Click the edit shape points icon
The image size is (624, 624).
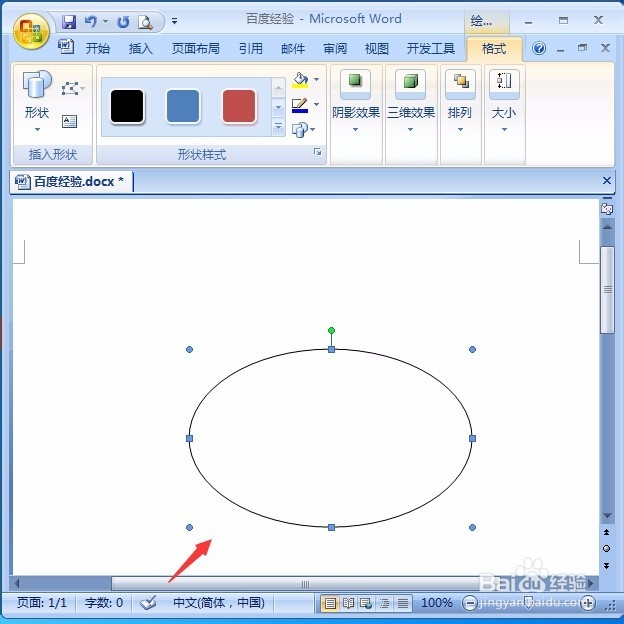(73, 88)
